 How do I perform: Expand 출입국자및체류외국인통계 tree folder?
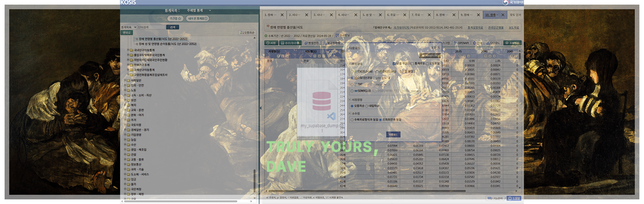click(x=128, y=55)
